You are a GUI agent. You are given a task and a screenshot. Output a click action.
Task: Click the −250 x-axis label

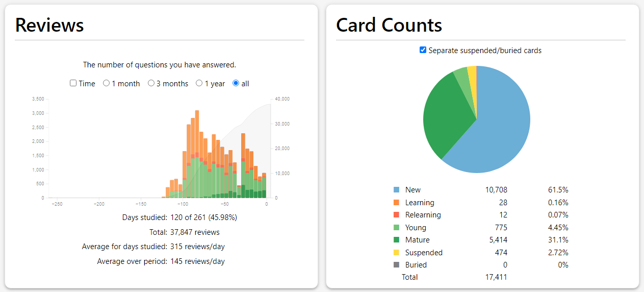pos(57,204)
